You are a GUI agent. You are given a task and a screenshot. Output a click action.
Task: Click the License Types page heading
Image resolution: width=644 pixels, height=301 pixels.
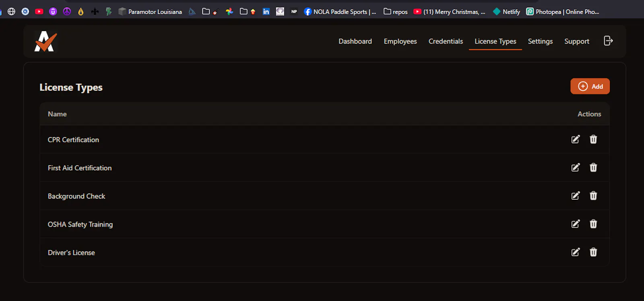(71, 88)
